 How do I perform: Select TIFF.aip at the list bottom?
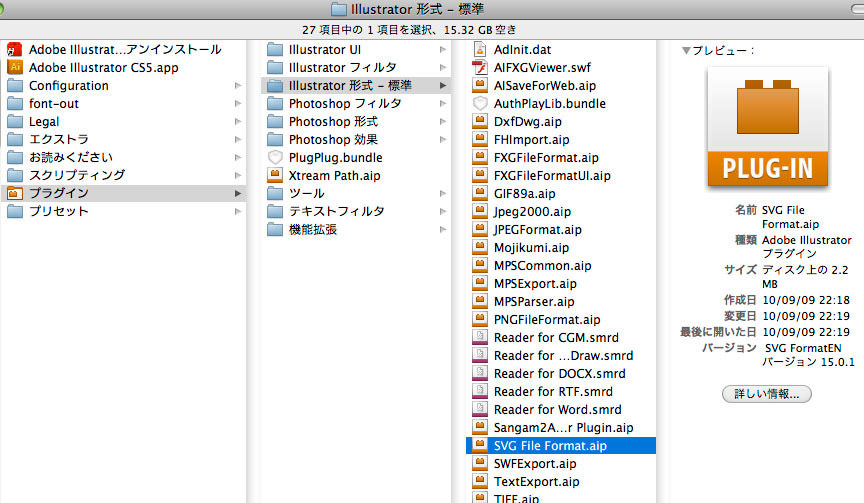click(x=561, y=497)
